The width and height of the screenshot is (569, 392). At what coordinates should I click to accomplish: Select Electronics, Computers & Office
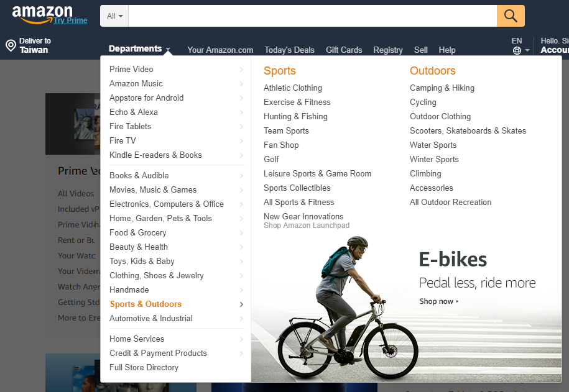tap(167, 204)
